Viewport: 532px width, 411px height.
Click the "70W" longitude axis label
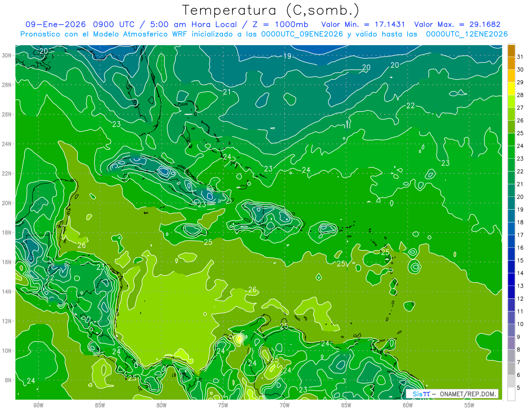pos(285,405)
